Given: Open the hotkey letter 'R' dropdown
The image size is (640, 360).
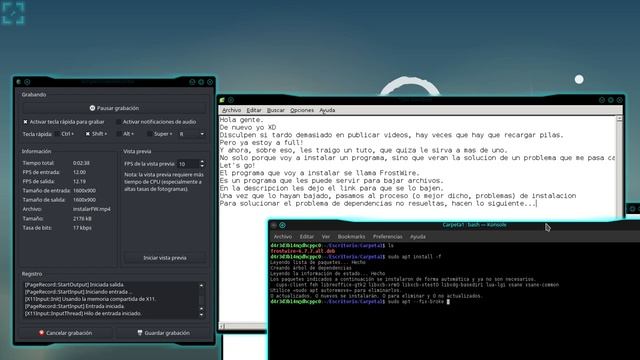Looking at the screenshot, I should (x=192, y=134).
